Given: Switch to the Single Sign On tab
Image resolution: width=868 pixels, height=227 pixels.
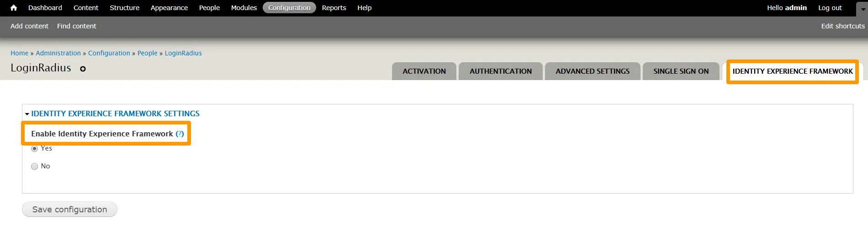Looking at the screenshot, I should (681, 71).
